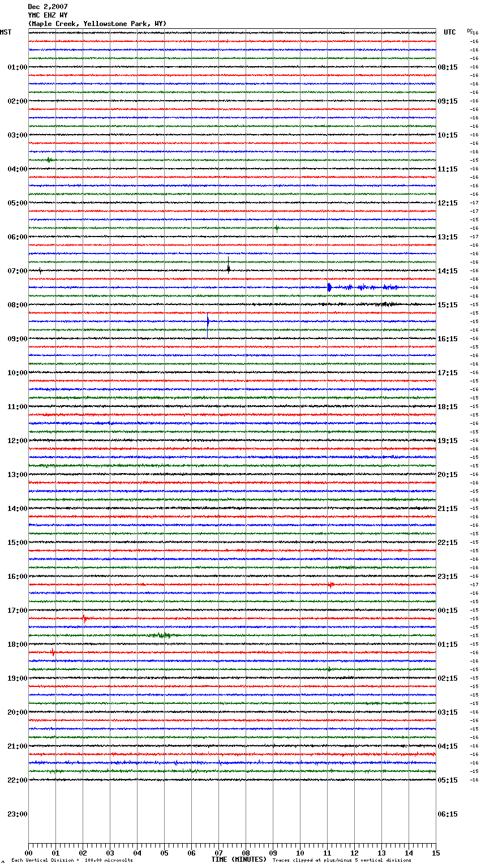Click the UTC time label "08:15"
Screen dimensions: 481x868
pos(448,67)
